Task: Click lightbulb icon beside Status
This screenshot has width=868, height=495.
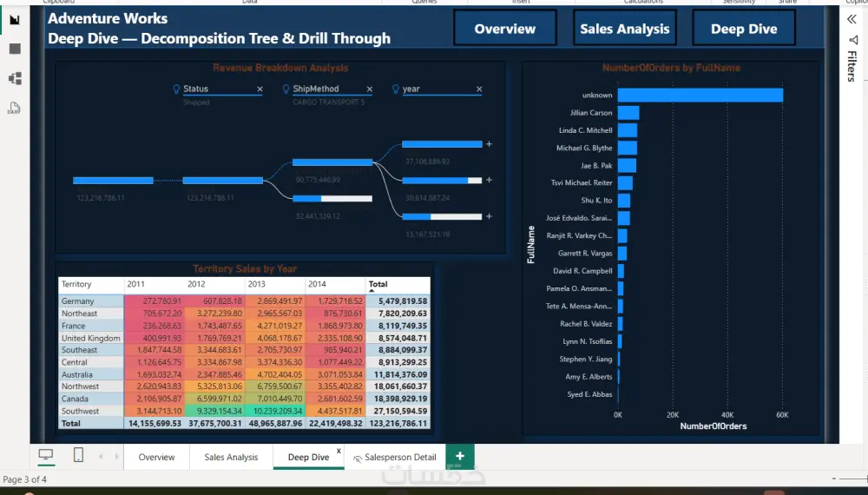Action: [176, 89]
